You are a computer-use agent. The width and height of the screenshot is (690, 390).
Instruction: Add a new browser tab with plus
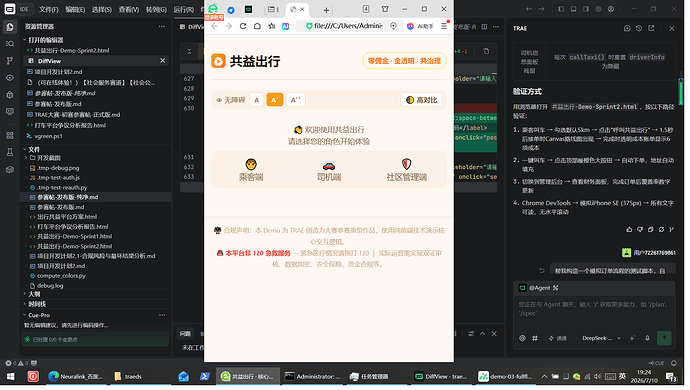(x=326, y=10)
